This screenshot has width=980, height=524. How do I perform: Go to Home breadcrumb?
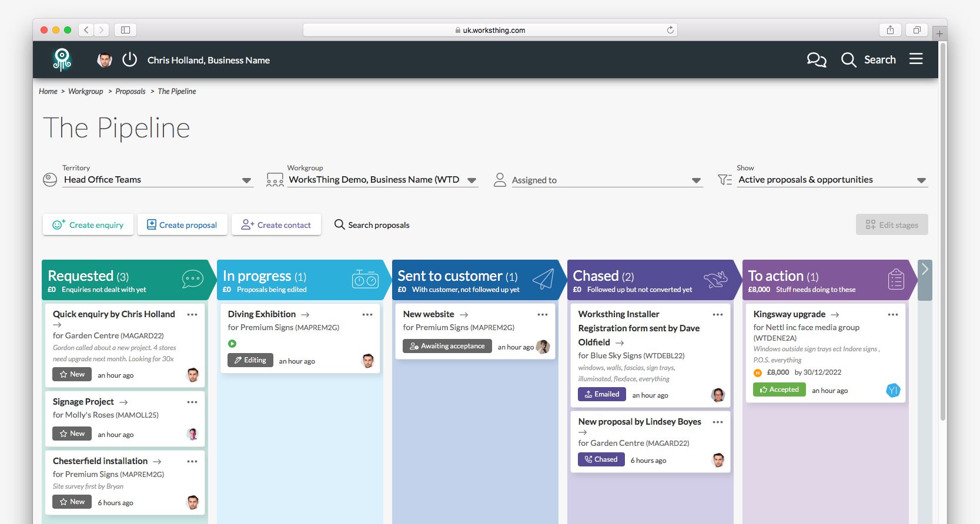48,91
